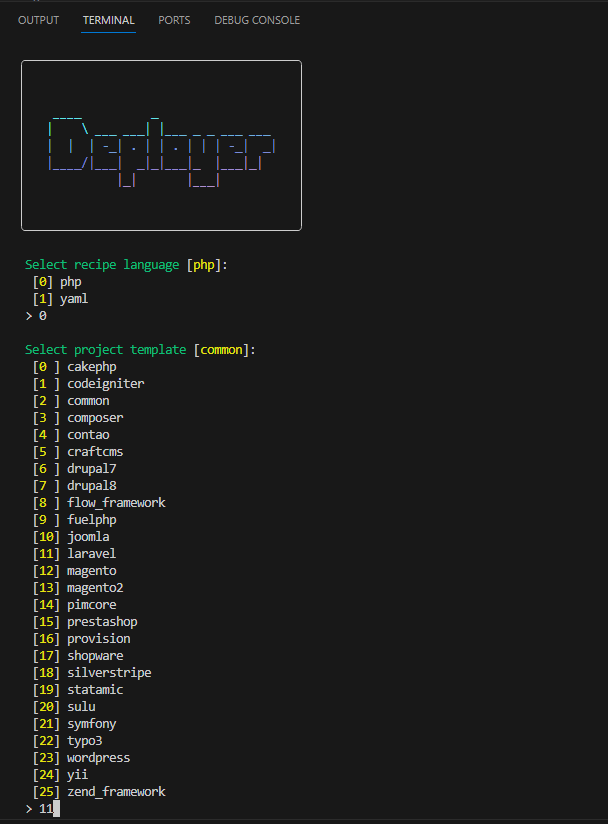Show the DEBUG CONSOLE tab
The width and height of the screenshot is (608, 824).
pos(256,20)
